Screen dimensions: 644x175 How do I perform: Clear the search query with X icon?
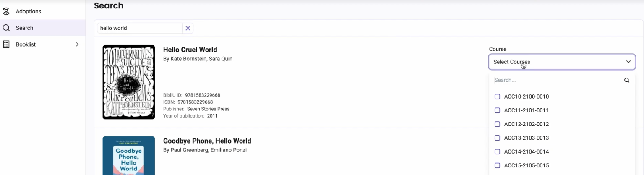188,28
